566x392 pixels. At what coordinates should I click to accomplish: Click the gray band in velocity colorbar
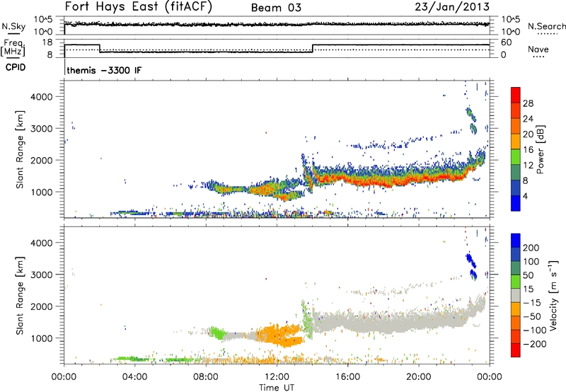pyautogui.click(x=516, y=295)
